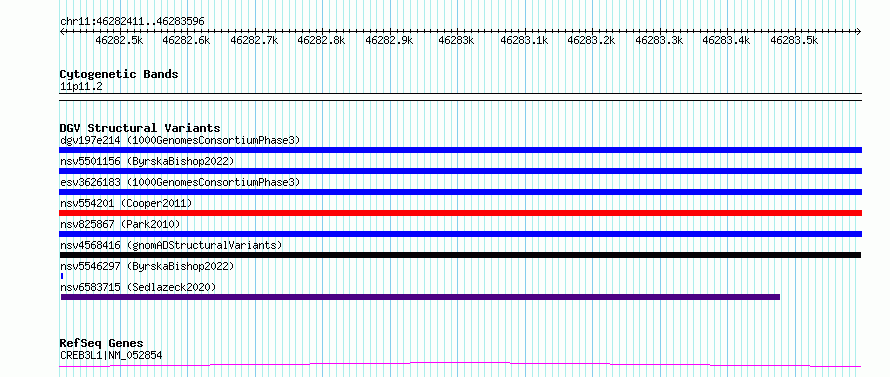The image size is (890, 377).
Task: Open variant label nsv5501156 (ByrskaBishop2022)
Action: [x=147, y=161]
